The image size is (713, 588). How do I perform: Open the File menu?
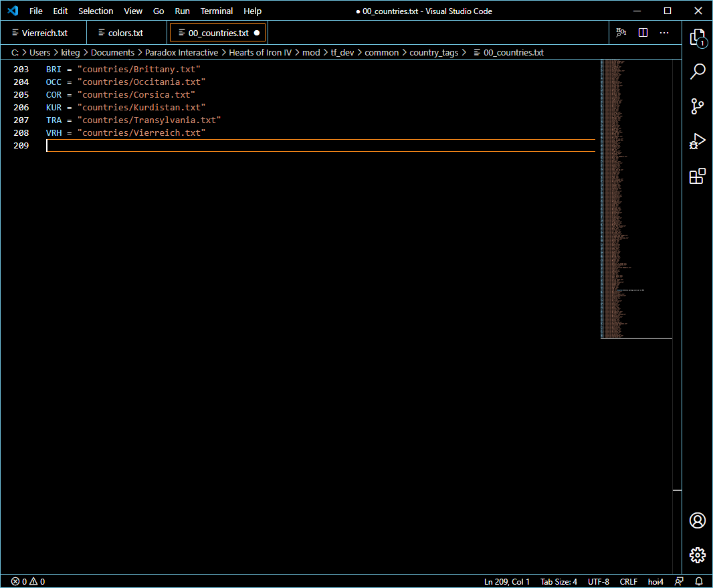[x=36, y=11]
